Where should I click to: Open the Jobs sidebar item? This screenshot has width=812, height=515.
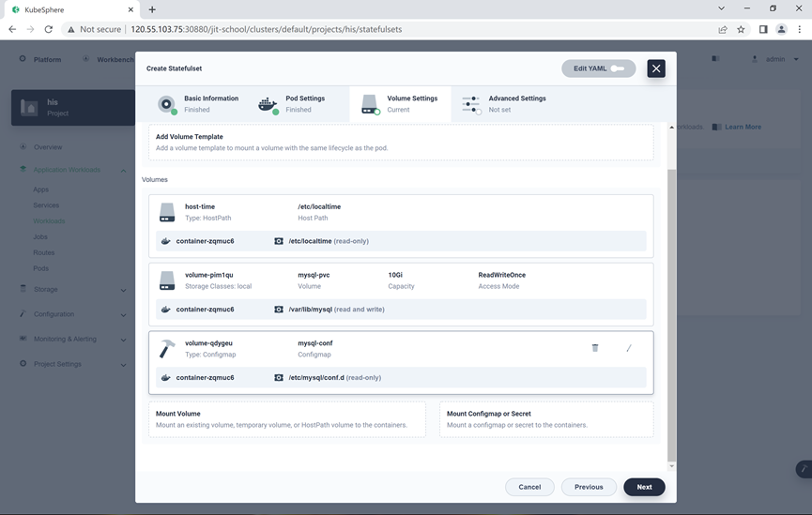(40, 237)
